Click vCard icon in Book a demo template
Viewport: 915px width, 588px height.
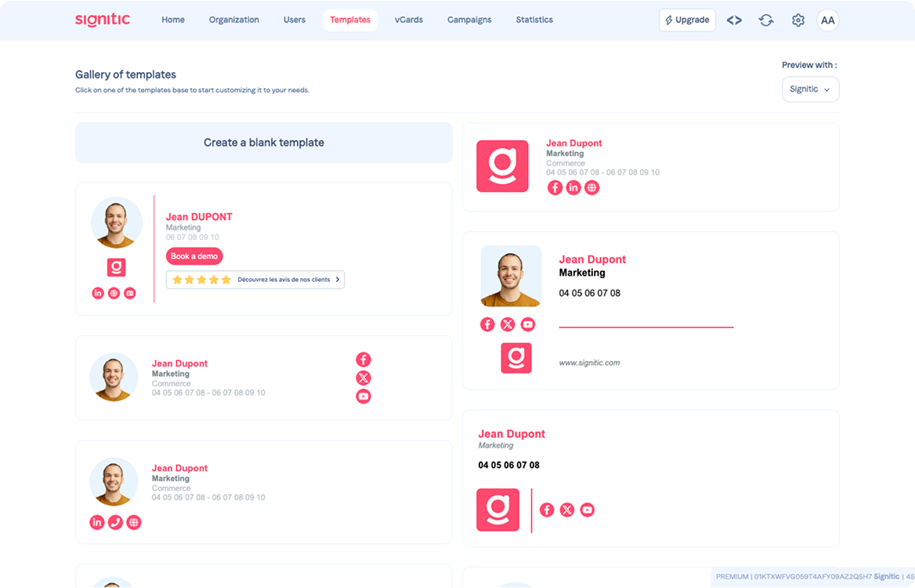click(x=130, y=293)
